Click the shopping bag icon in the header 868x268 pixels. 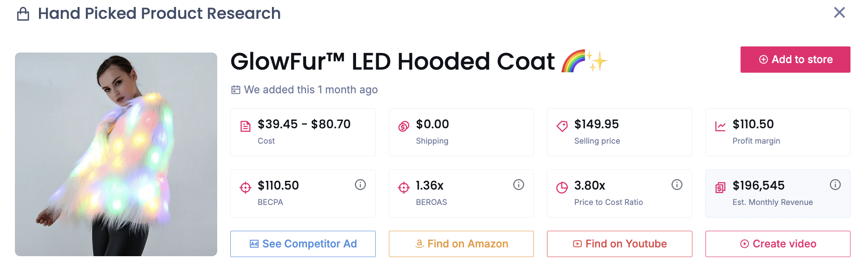(23, 13)
